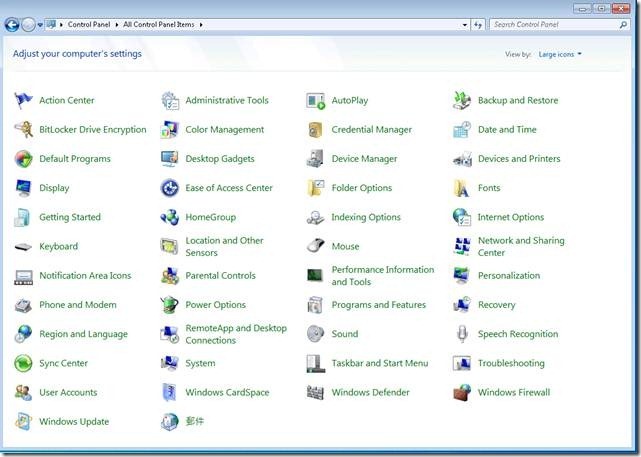The width and height of the screenshot is (641, 457).
Task: Open the Display monitor icon
Action: pos(23,188)
